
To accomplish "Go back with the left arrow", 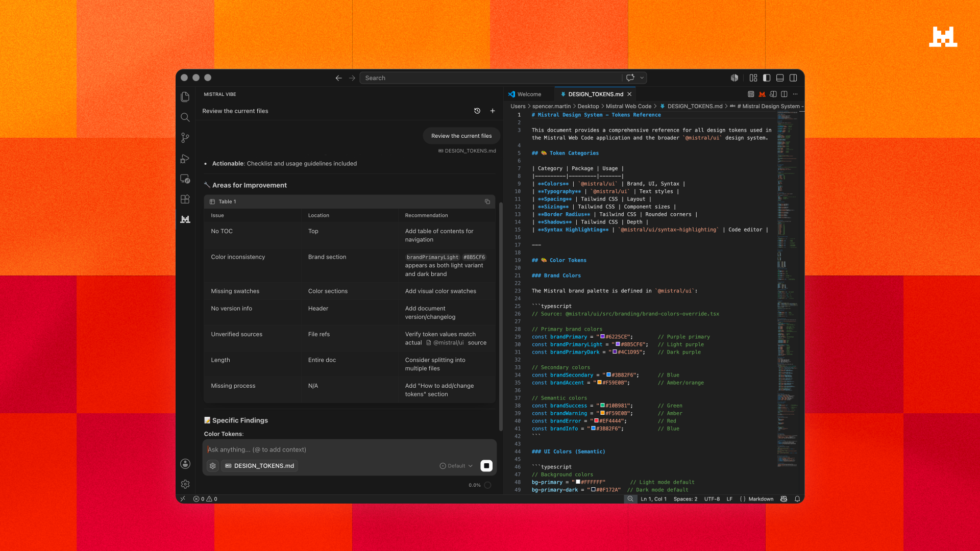I will pyautogui.click(x=338, y=78).
